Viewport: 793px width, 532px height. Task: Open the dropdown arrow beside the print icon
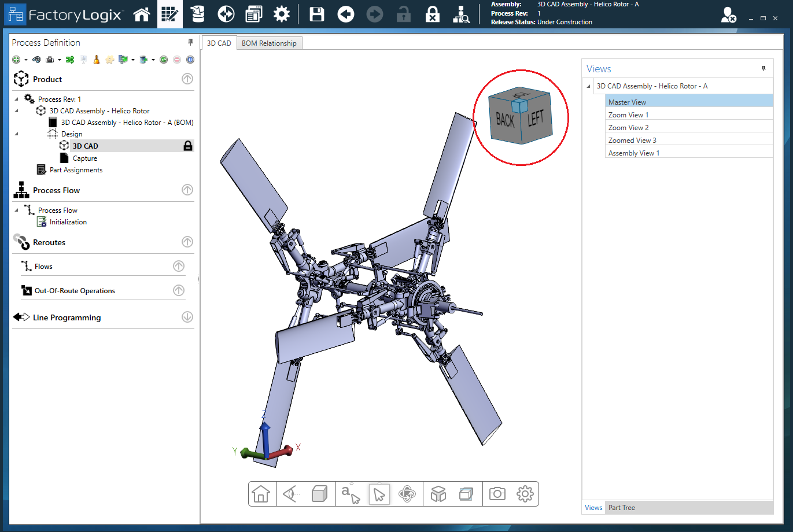coord(58,60)
